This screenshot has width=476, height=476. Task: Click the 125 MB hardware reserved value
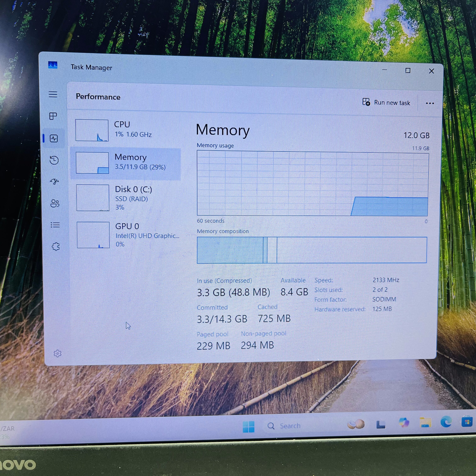382,309
